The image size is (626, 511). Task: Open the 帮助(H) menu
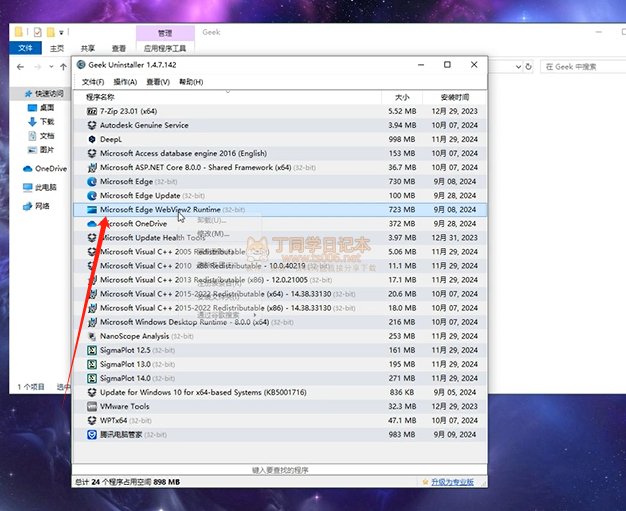coord(191,82)
